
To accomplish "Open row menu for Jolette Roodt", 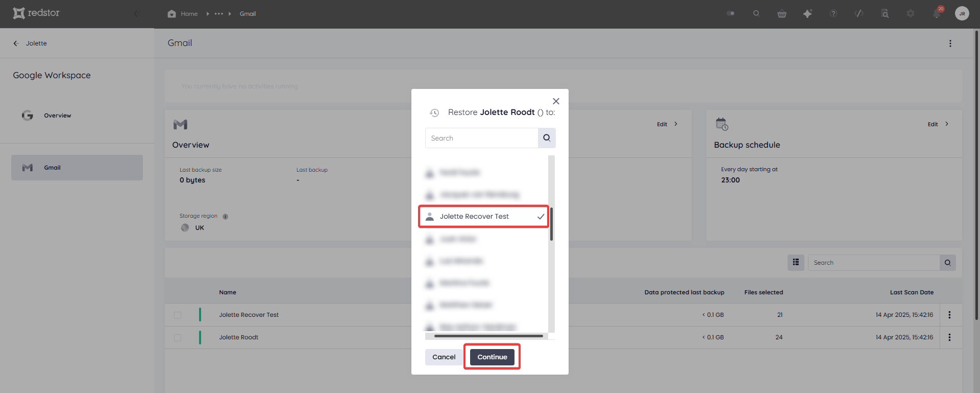I will (949, 337).
